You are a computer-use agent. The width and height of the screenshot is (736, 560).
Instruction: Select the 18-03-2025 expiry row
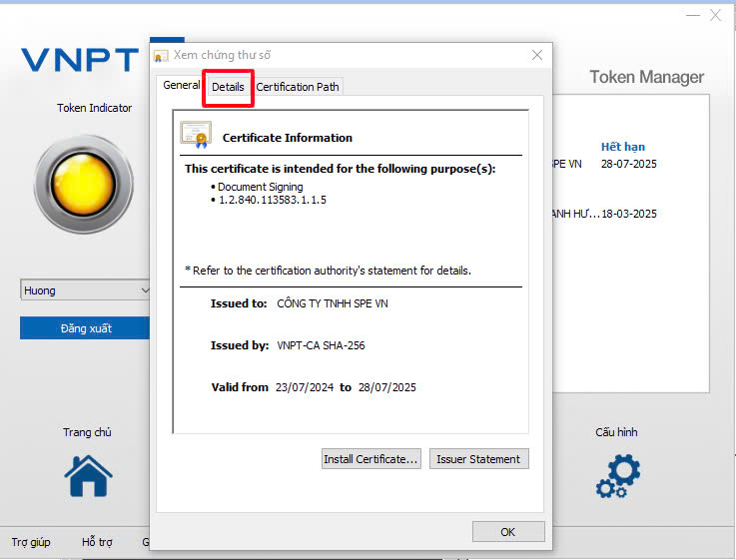pos(629,214)
